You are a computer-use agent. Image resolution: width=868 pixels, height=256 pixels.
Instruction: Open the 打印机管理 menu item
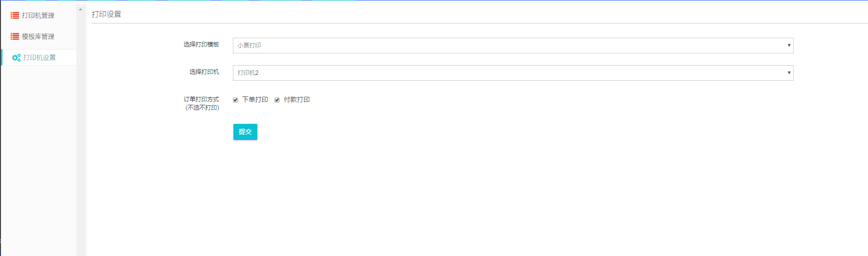pos(38,16)
